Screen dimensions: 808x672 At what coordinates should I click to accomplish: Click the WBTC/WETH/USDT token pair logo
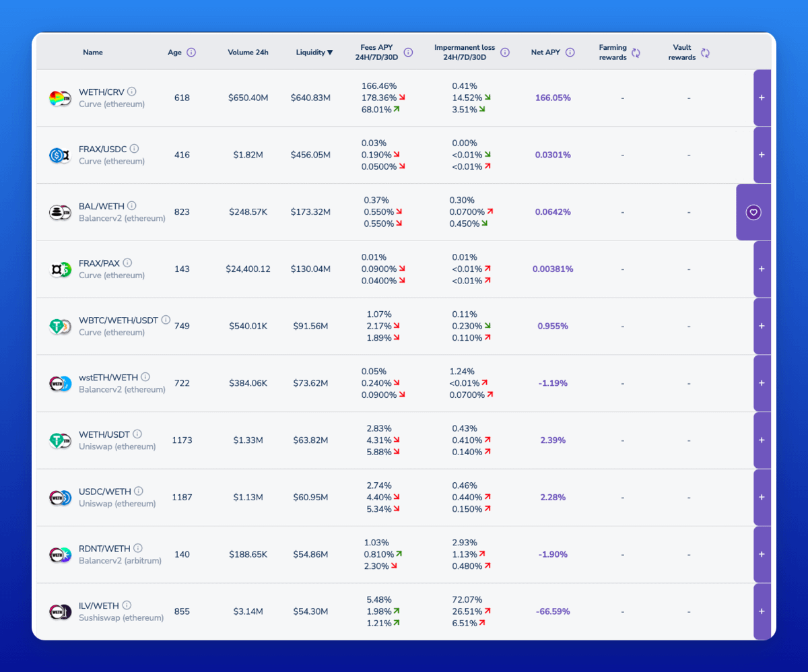coord(60,327)
